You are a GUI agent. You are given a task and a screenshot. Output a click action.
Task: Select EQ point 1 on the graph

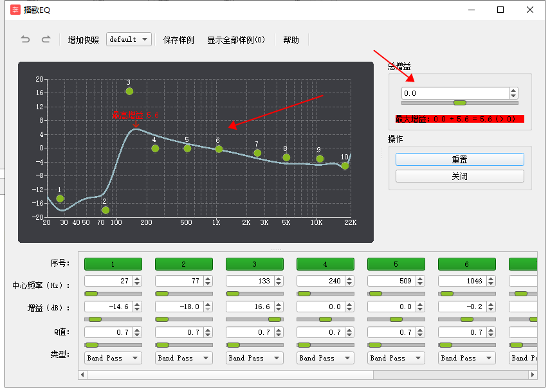coord(60,199)
